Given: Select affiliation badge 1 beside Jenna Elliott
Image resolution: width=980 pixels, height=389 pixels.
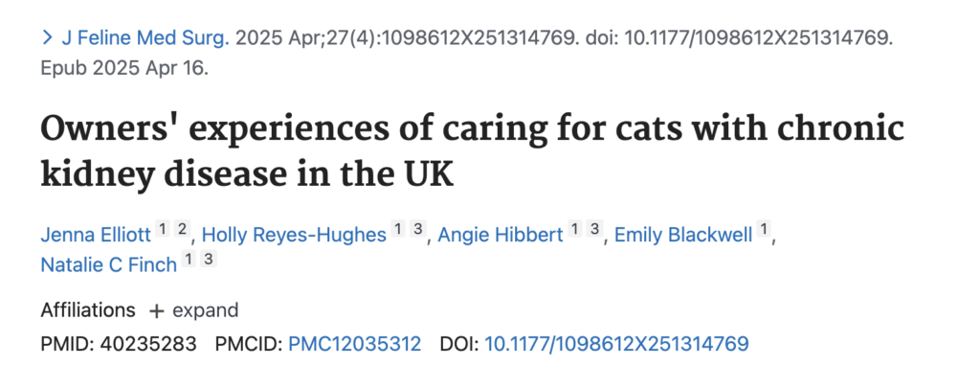Looking at the screenshot, I should coord(163,230).
